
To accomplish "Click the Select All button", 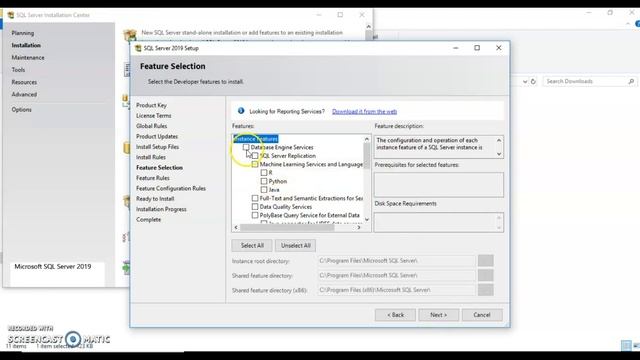I will click(x=252, y=245).
